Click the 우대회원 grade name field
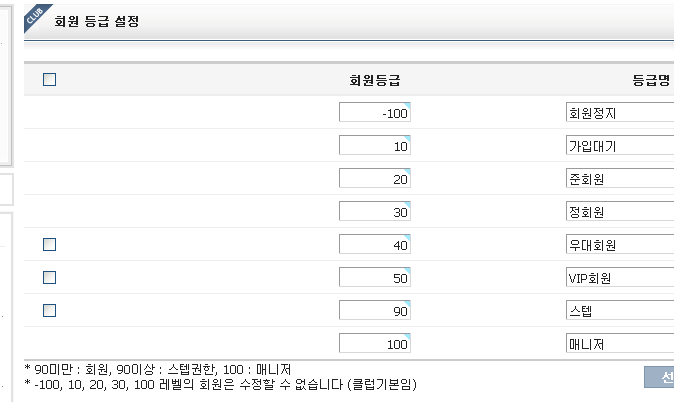Screen dimensions: 674x402 [x=620, y=244]
